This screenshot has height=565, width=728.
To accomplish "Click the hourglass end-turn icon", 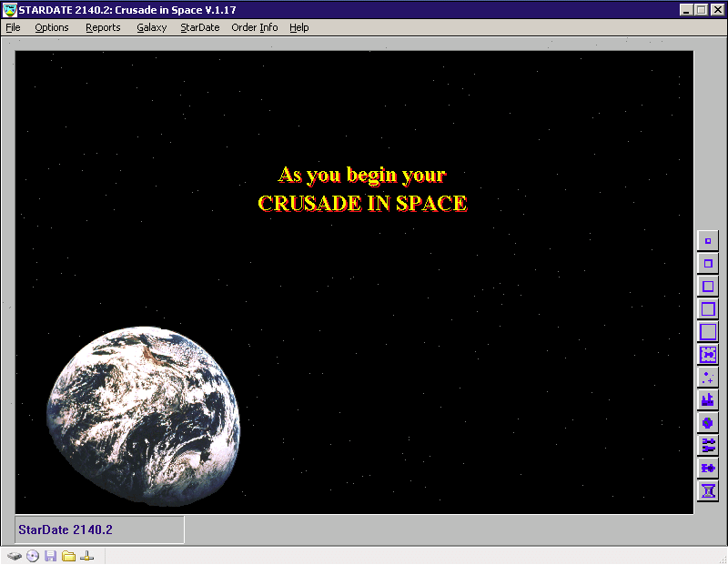I will [x=708, y=491].
